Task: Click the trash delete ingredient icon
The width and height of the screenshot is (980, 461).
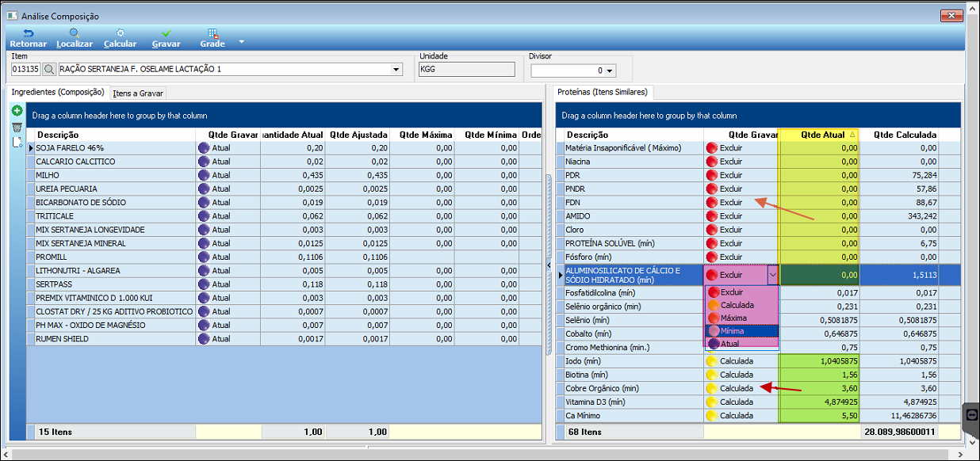Action: tap(17, 127)
